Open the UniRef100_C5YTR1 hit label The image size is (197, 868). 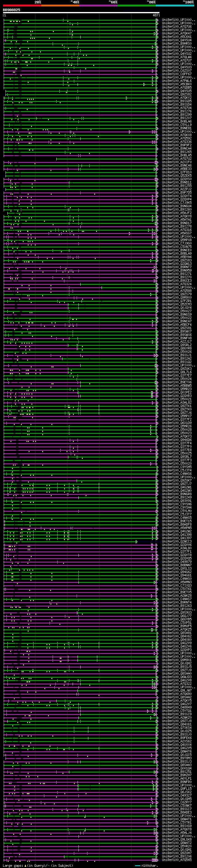pyautogui.click(x=176, y=822)
